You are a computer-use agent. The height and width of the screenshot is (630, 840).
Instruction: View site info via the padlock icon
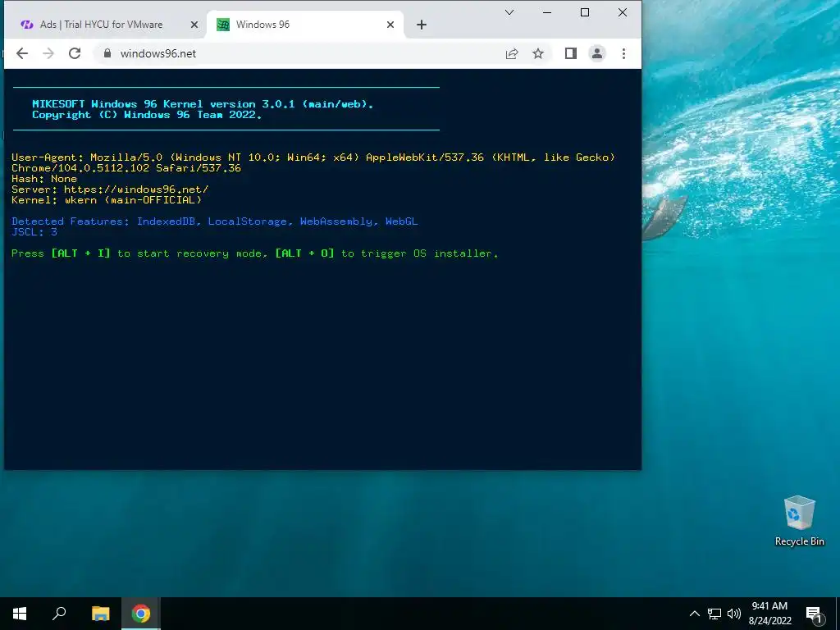[107, 53]
